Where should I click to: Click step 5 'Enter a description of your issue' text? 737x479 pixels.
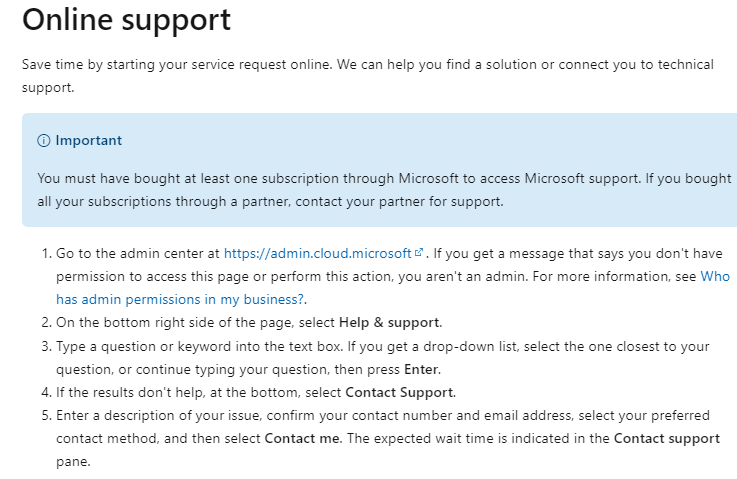200,415
